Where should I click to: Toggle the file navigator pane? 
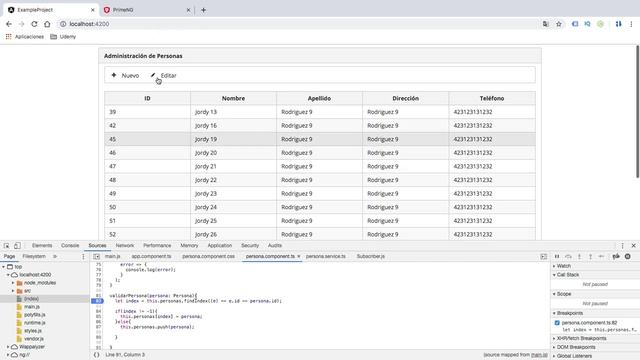pyautogui.click(x=96, y=256)
